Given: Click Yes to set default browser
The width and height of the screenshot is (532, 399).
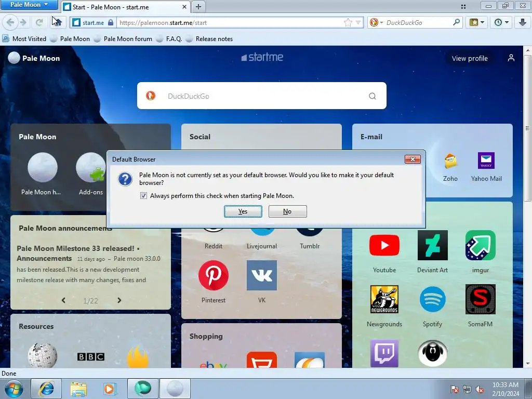Looking at the screenshot, I should 243,211.
